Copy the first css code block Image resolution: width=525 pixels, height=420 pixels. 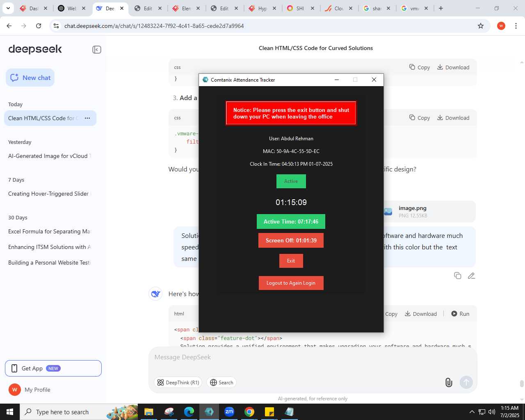coord(420,67)
